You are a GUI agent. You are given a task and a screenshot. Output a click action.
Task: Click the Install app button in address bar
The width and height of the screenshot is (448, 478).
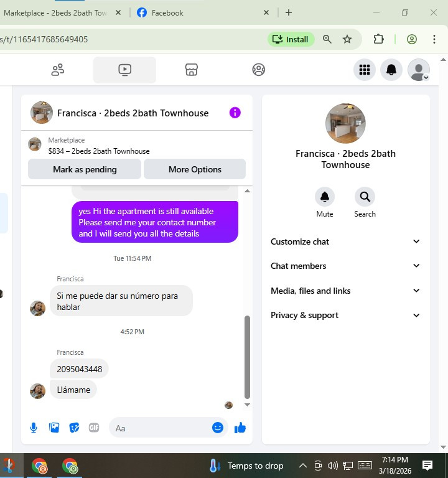291,39
